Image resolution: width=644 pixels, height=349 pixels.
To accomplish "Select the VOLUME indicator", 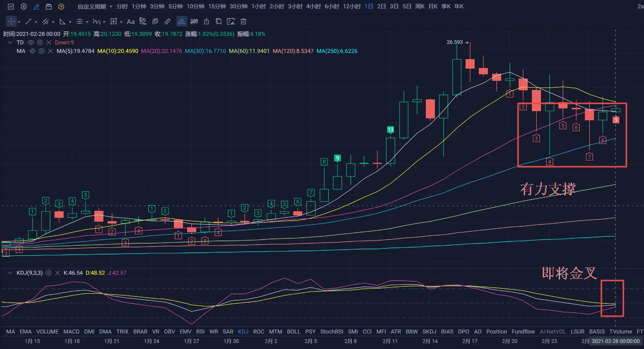I will click(47, 332).
